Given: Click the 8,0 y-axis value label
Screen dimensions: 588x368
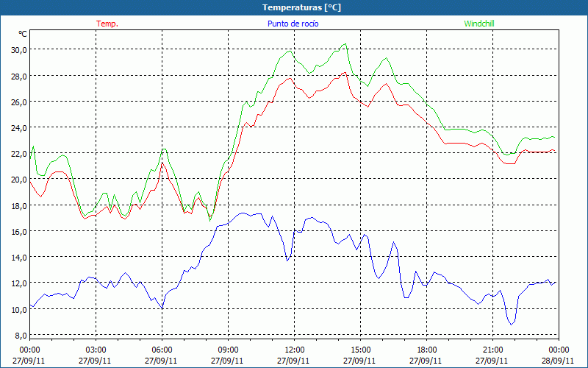Looking at the screenshot, I should coord(19,335).
